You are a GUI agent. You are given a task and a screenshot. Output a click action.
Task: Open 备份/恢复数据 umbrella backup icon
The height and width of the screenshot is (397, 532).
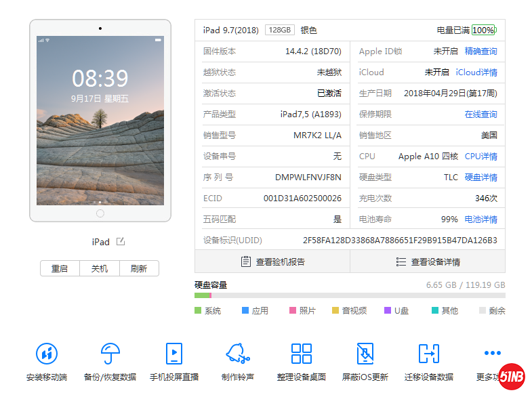pyautogui.click(x=110, y=354)
